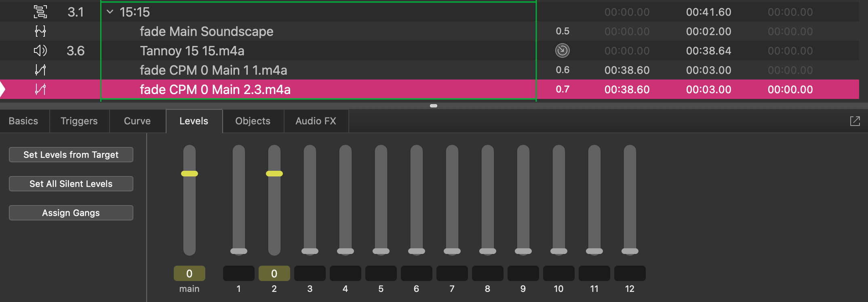Click the main level field showing 0
Screen dimensions: 868x302
click(190, 273)
